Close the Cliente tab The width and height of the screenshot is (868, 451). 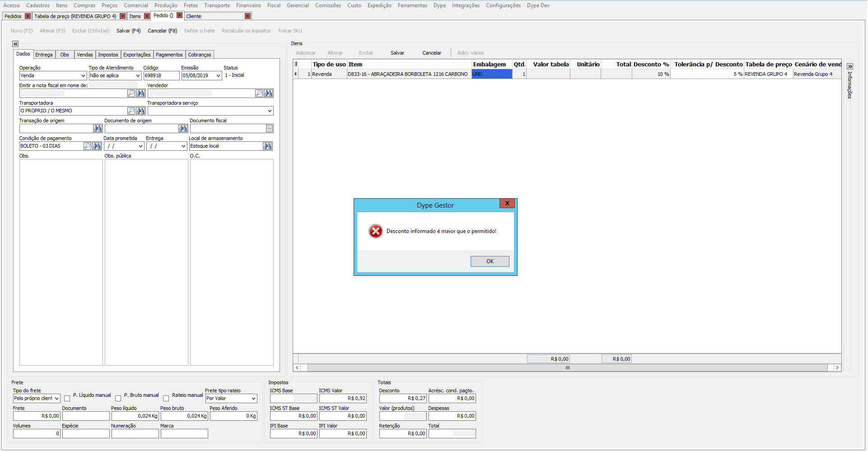pyautogui.click(x=247, y=16)
